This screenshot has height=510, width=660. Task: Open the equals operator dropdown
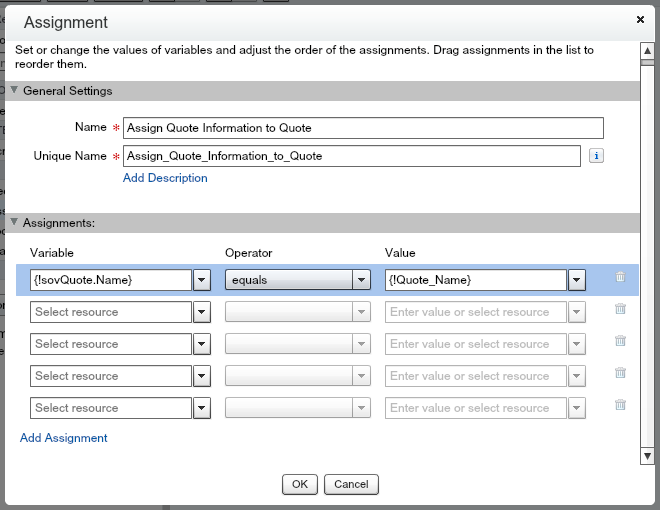click(361, 280)
